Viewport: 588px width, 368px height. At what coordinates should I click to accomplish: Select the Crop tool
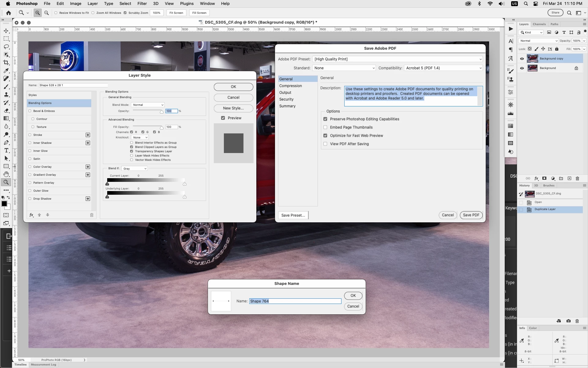[6, 63]
